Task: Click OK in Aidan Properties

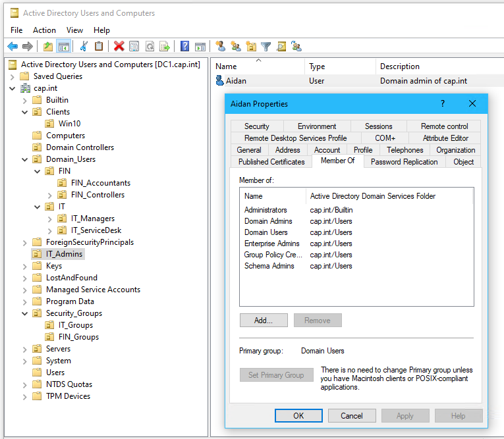Action: 298,415
